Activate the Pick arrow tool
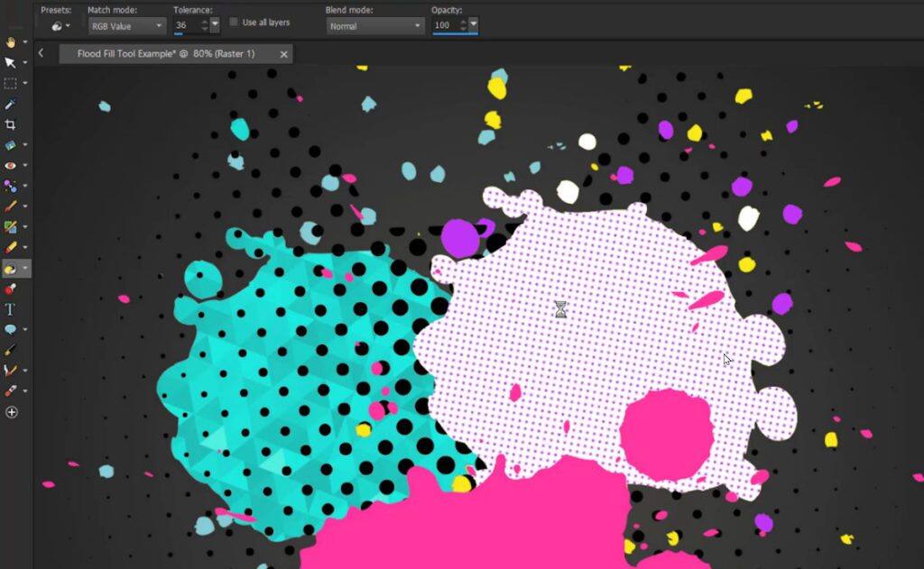This screenshot has height=569, width=924. pos(12,63)
